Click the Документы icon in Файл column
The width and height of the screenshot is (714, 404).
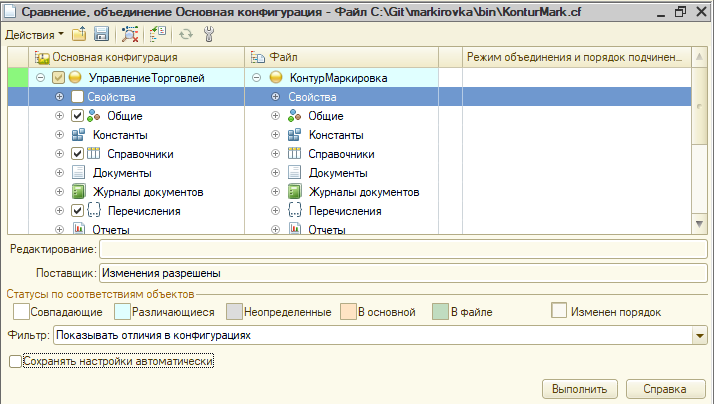[294, 173]
